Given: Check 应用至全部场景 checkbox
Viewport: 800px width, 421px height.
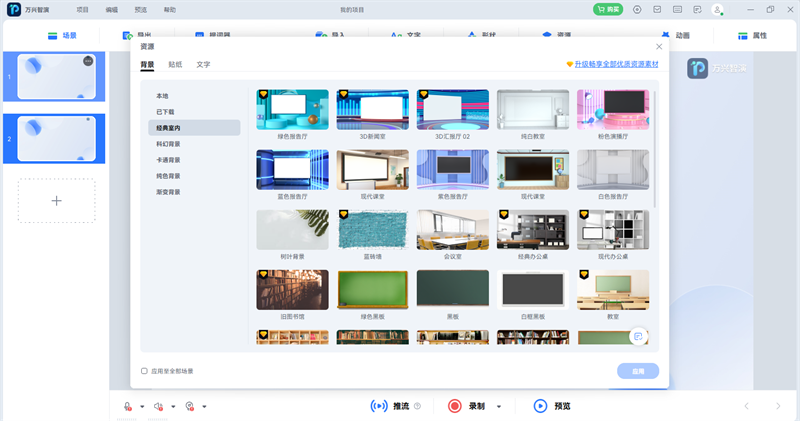Looking at the screenshot, I should pyautogui.click(x=144, y=371).
